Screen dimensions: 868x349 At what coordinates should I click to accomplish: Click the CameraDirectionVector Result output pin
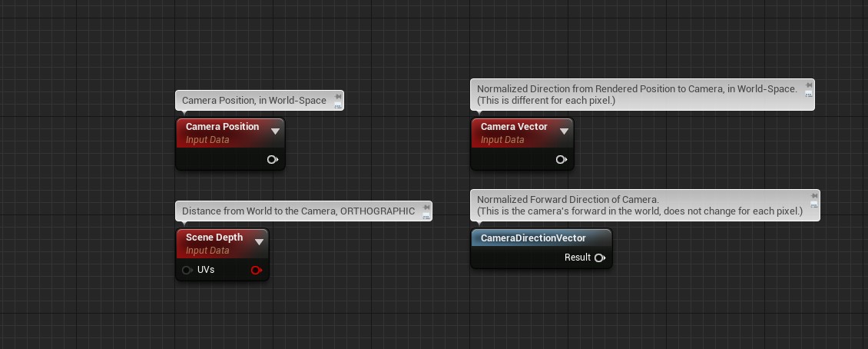pyautogui.click(x=599, y=258)
